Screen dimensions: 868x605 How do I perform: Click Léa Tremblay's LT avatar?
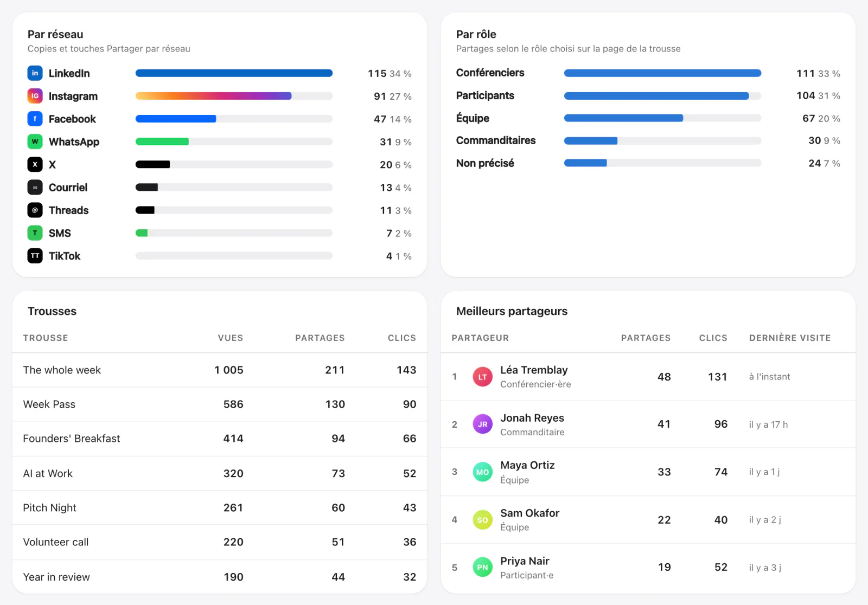(482, 377)
